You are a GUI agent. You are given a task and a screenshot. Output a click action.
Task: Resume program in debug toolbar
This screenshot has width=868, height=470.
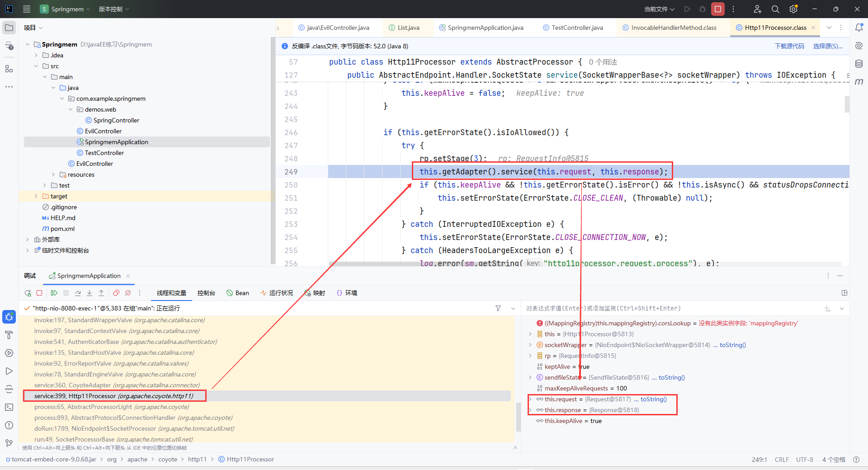click(x=54, y=293)
